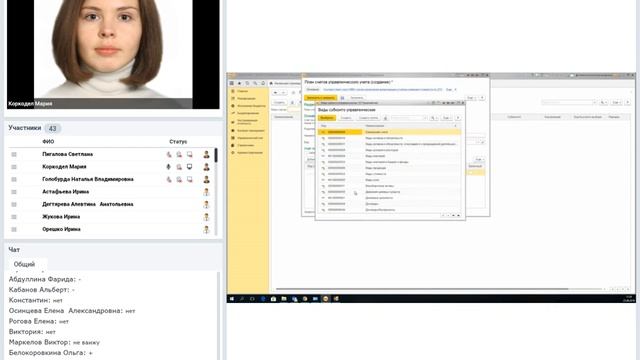Select the highlighted first row in dialog list

pyautogui.click(x=389, y=132)
